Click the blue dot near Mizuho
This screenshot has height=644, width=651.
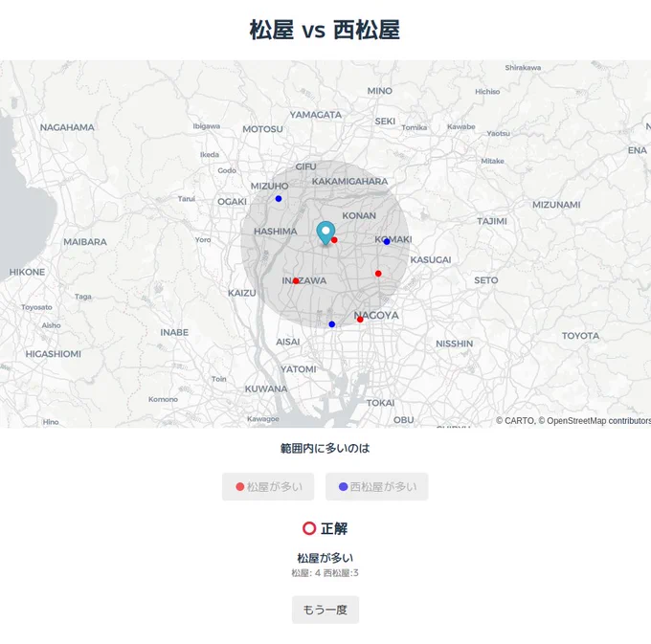click(279, 199)
